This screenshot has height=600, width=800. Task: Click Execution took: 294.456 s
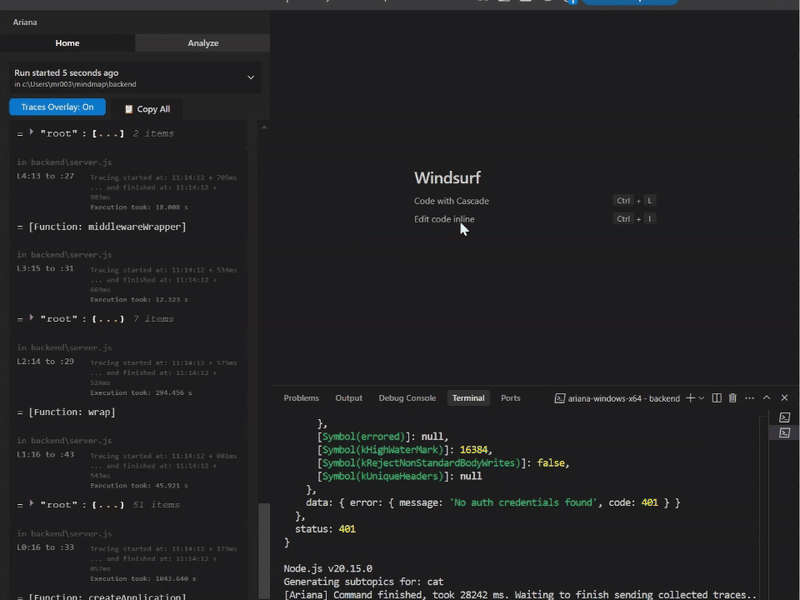click(x=141, y=393)
